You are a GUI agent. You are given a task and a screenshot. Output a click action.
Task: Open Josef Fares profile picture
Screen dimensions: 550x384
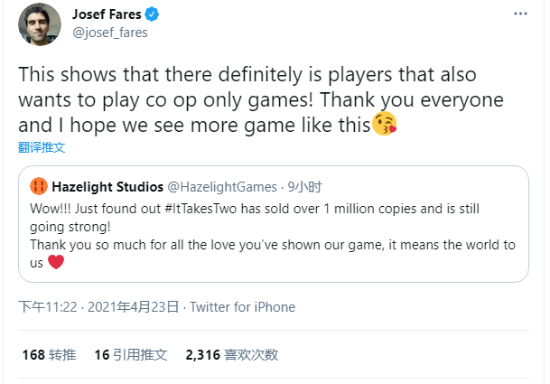pyautogui.click(x=40, y=24)
